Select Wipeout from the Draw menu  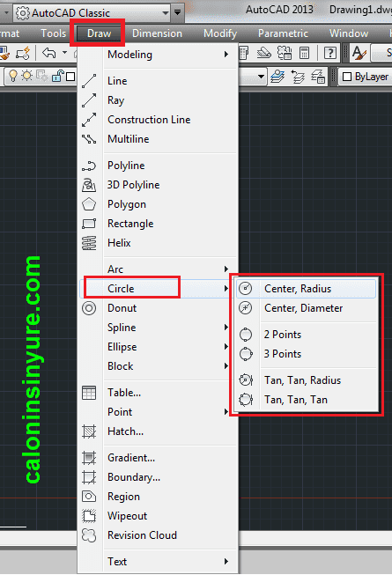point(158,516)
